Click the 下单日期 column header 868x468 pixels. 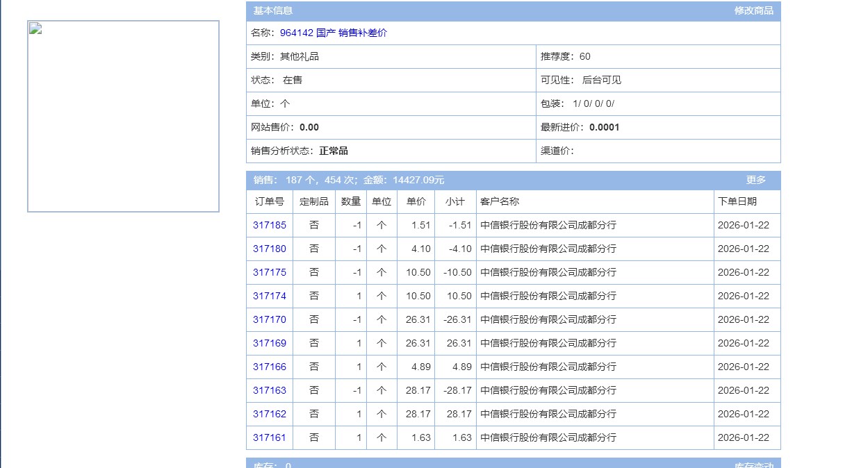pos(737,202)
